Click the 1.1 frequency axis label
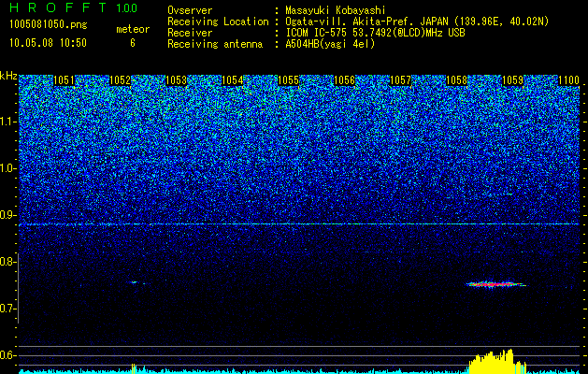Image resolution: width=588 pixels, height=374 pixels. click(x=8, y=122)
